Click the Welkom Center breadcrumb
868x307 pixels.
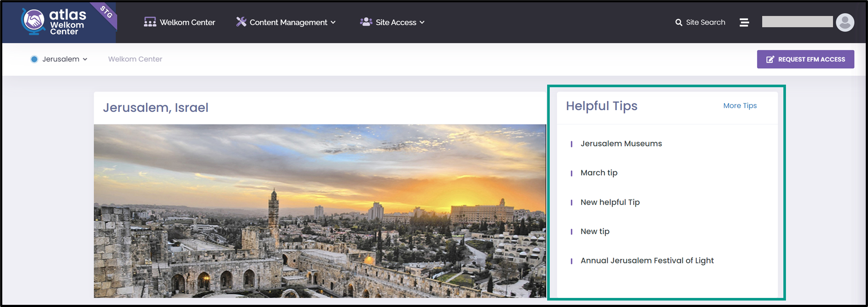(135, 59)
